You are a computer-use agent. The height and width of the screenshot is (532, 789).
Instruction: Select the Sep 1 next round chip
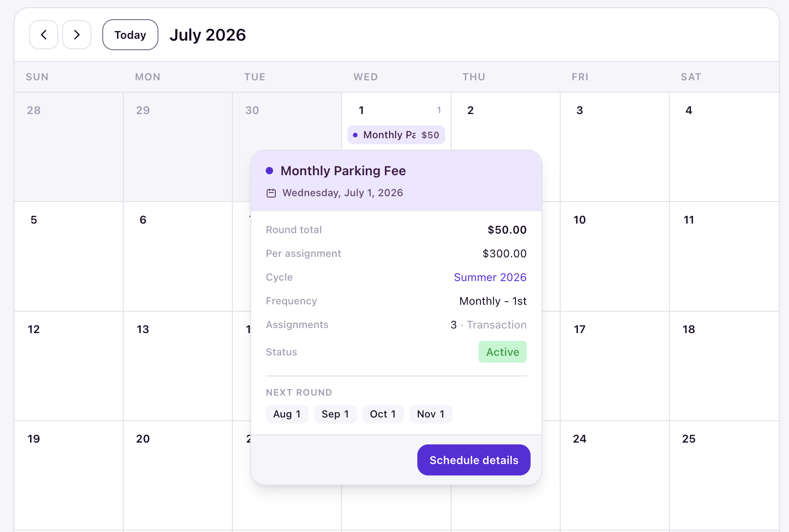point(335,414)
